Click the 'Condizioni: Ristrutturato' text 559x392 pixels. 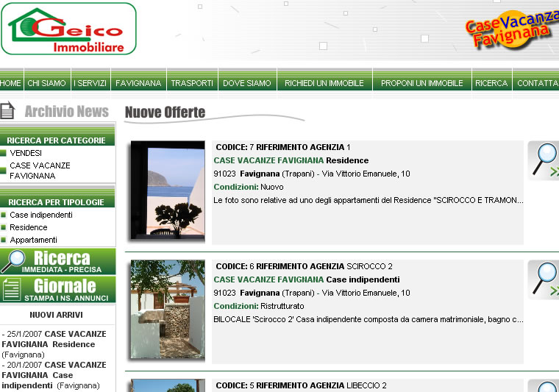coord(259,306)
